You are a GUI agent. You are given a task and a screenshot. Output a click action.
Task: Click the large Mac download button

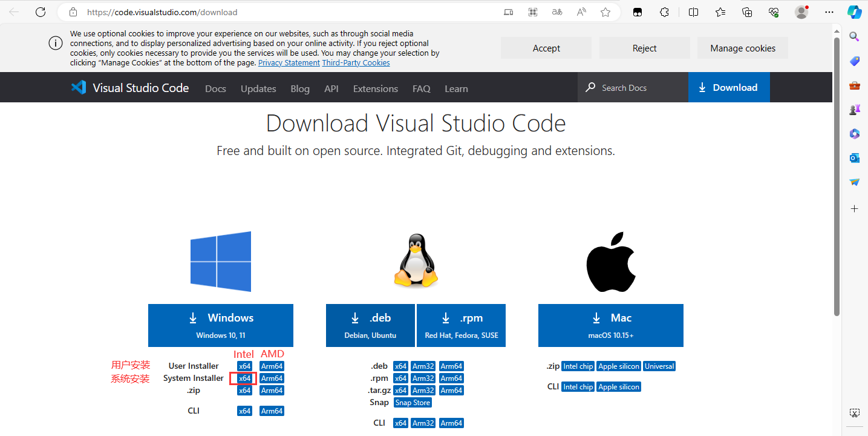click(611, 325)
